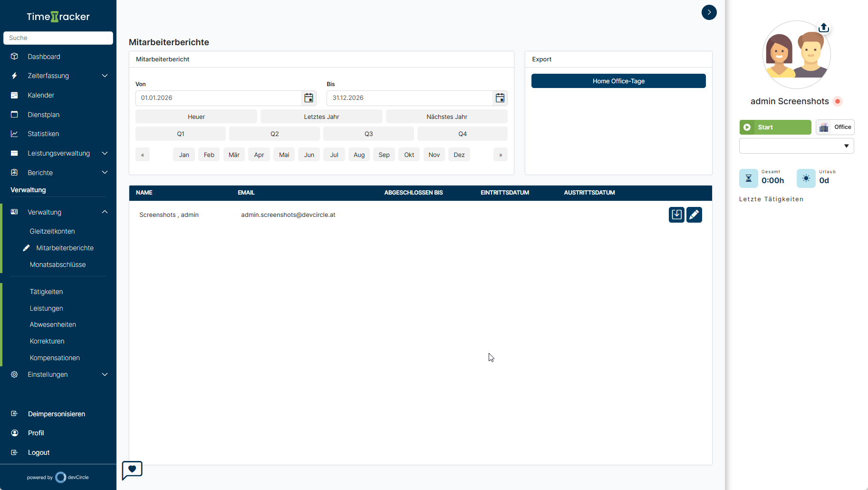Screen dimensions: 868x490
Task: Click the admin.screenshots@devcircle.at email cell
Action: pos(288,215)
